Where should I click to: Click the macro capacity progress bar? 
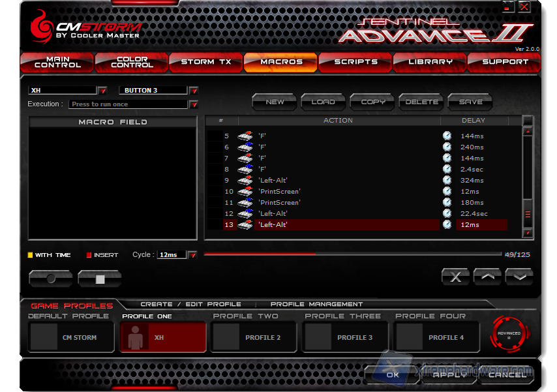[352, 254]
